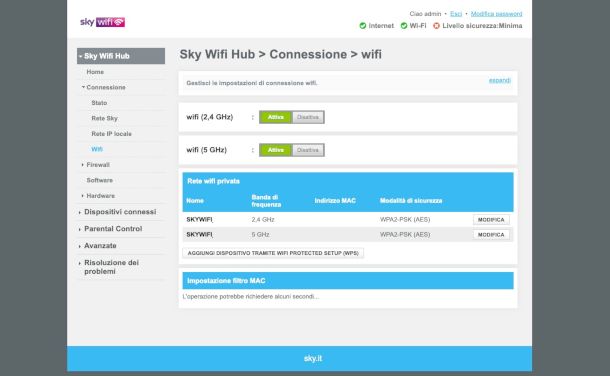Click Impostazione filtro MAC header

click(x=348, y=281)
